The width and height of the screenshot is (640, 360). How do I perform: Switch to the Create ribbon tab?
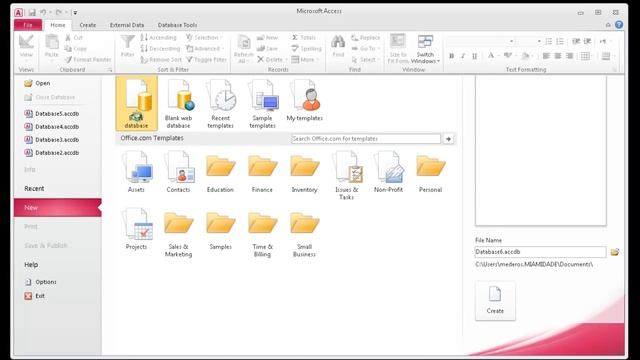[x=87, y=25]
